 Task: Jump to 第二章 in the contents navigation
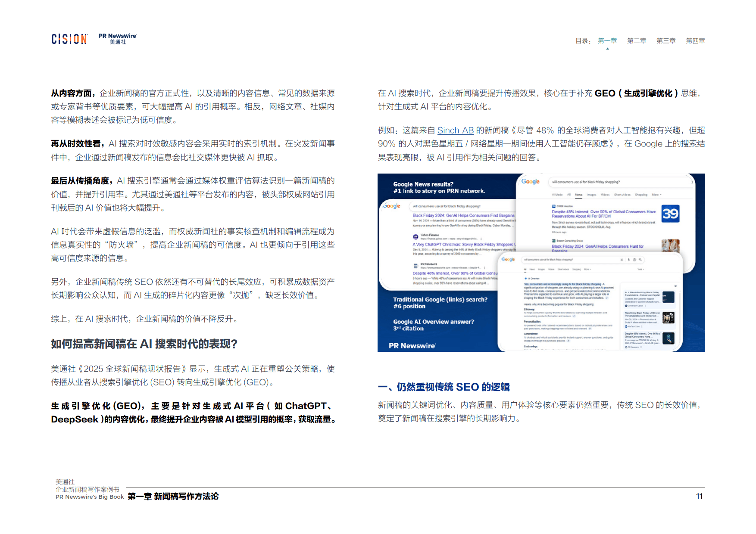pos(637,41)
